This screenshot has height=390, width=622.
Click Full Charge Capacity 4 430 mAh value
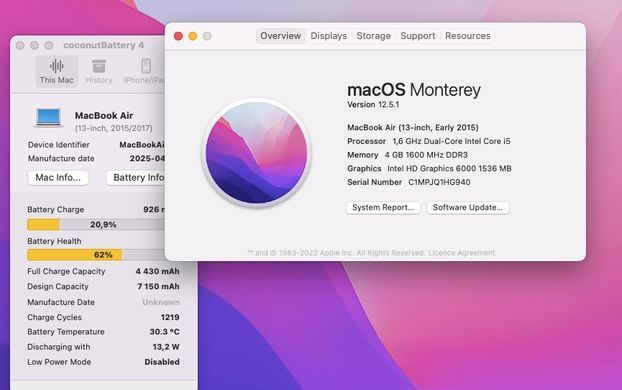click(157, 271)
